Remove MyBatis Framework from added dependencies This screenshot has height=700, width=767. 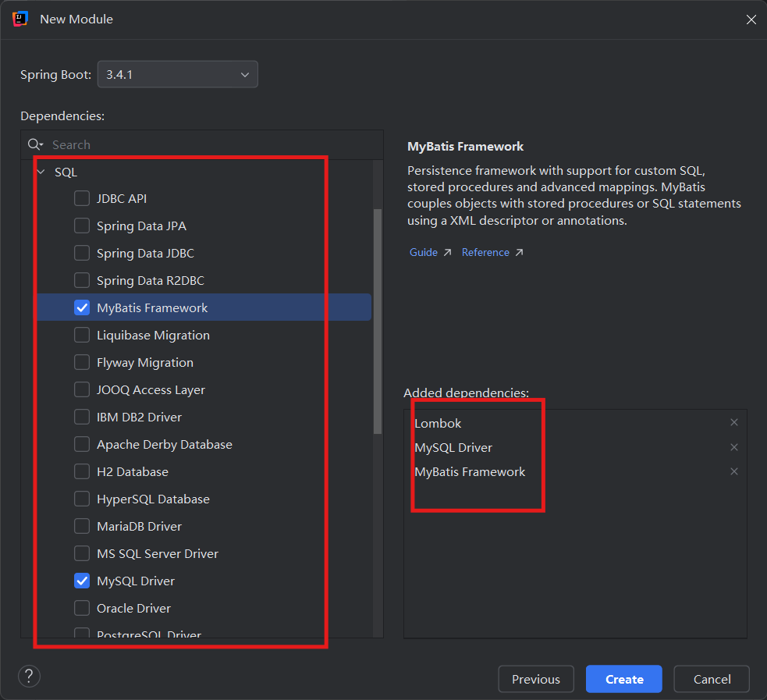click(x=733, y=471)
